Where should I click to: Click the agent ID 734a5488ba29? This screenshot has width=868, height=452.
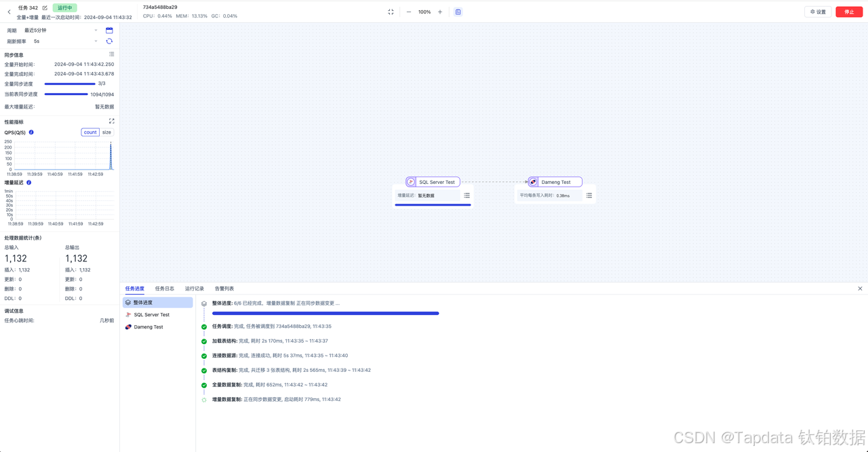pyautogui.click(x=160, y=7)
